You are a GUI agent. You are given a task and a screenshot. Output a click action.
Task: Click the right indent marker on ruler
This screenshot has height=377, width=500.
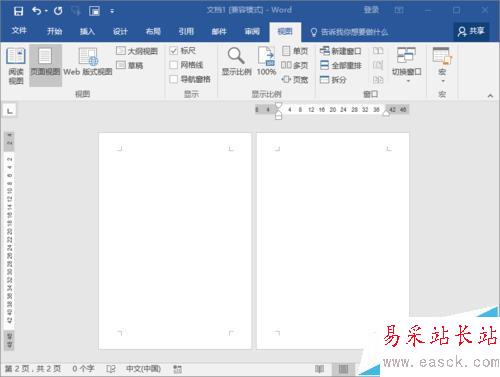pos(386,113)
